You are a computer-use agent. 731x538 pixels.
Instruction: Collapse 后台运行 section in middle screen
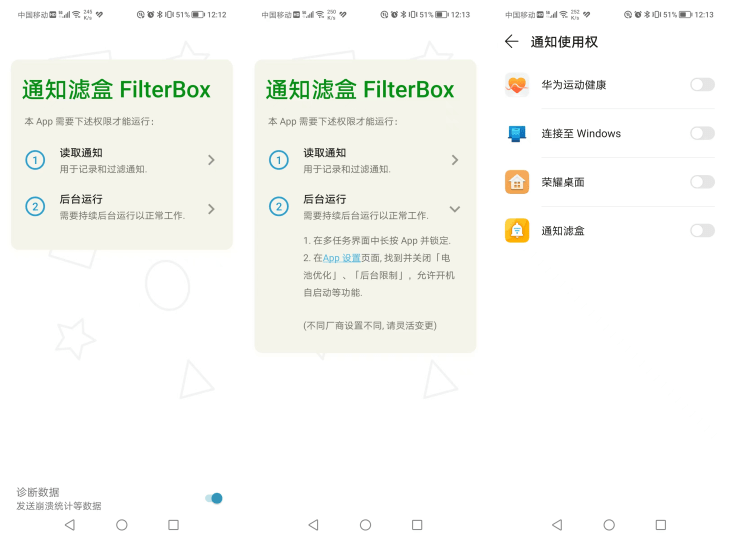(x=455, y=209)
